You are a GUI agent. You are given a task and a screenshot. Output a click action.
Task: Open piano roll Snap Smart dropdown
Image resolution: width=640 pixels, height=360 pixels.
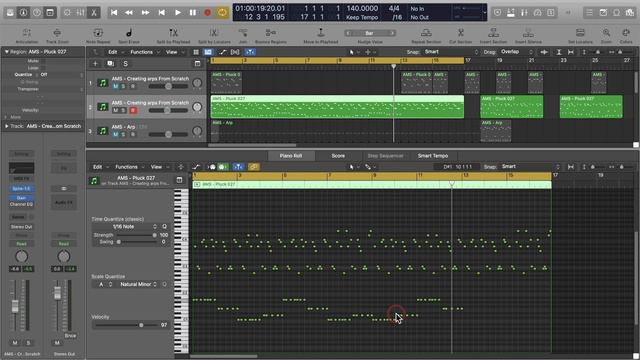point(530,167)
